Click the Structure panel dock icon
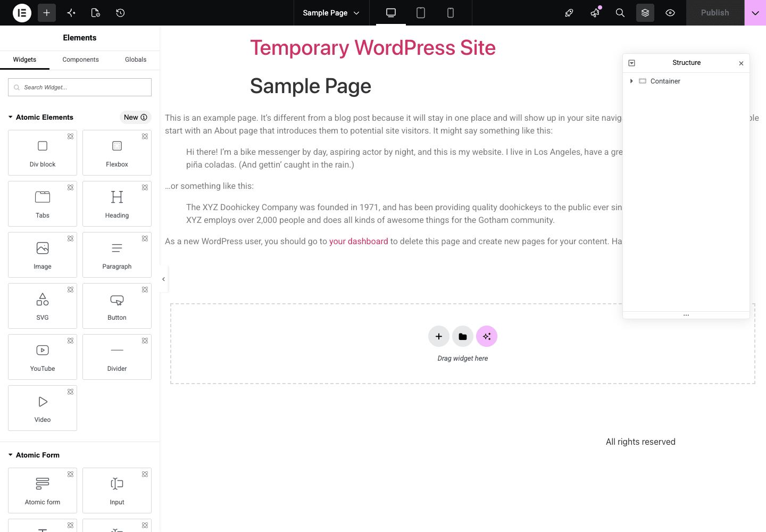Viewport: 766px width, 532px height. click(x=632, y=63)
